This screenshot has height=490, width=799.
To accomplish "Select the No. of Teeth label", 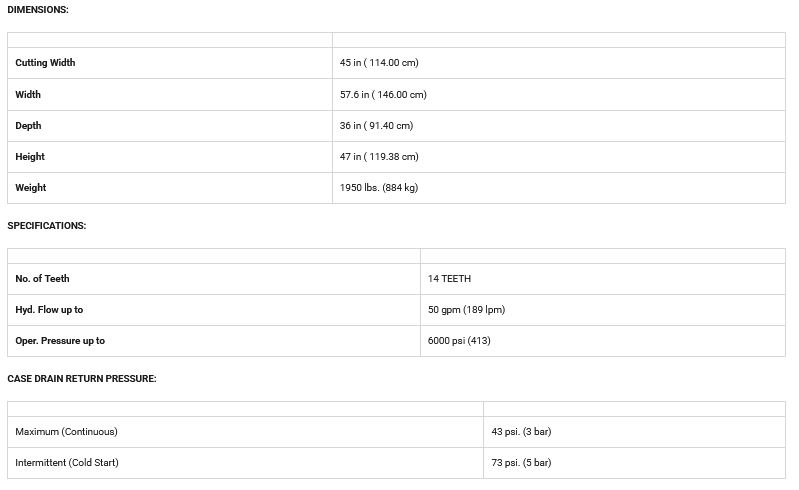I will tap(42, 279).
